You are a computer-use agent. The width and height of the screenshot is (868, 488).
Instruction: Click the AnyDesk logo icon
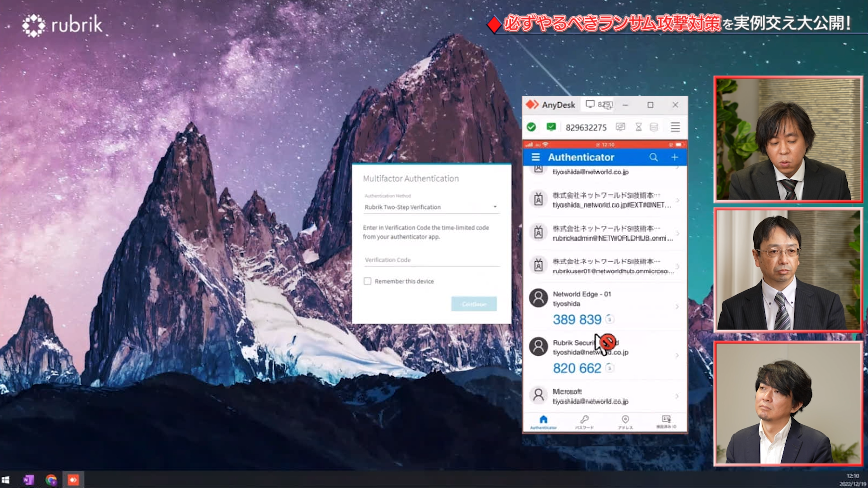click(x=532, y=105)
